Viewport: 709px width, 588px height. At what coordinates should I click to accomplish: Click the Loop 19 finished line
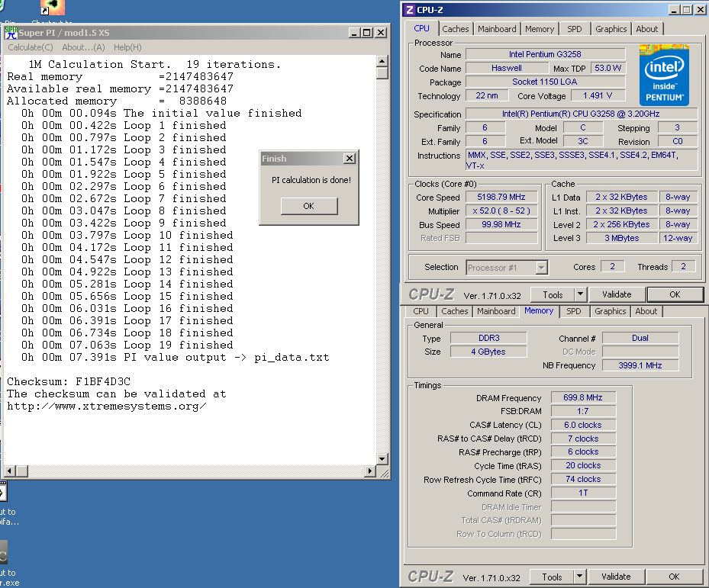point(127,345)
